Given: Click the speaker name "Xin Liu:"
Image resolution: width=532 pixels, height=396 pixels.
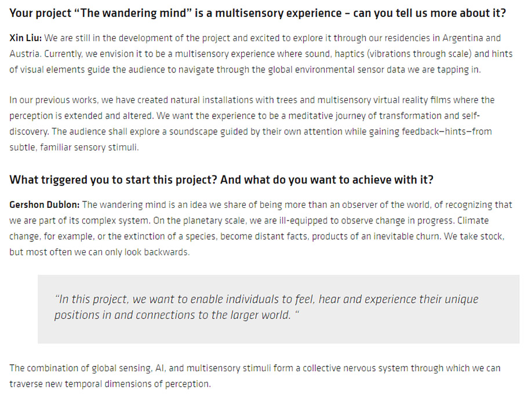Looking at the screenshot, I should (x=25, y=39).
